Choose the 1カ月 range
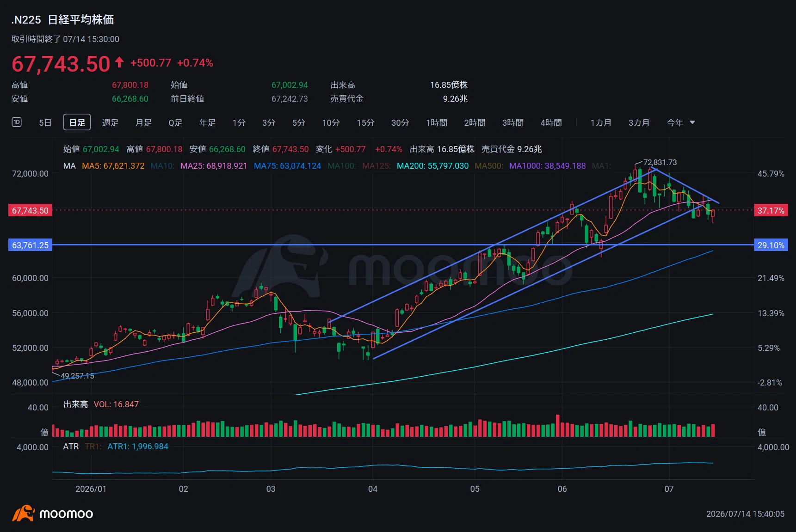This screenshot has height=532, width=796. click(x=601, y=122)
